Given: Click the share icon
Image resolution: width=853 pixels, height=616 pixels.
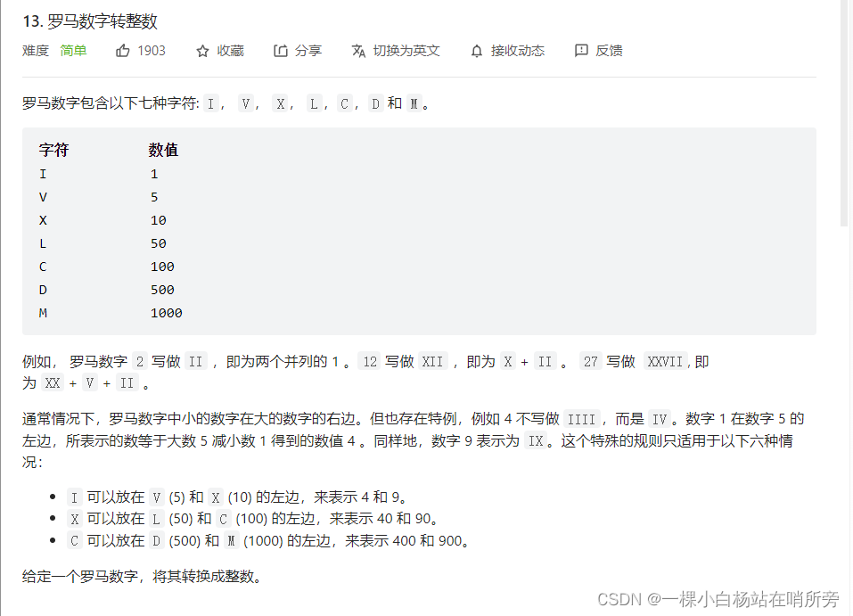Looking at the screenshot, I should coord(280,51).
